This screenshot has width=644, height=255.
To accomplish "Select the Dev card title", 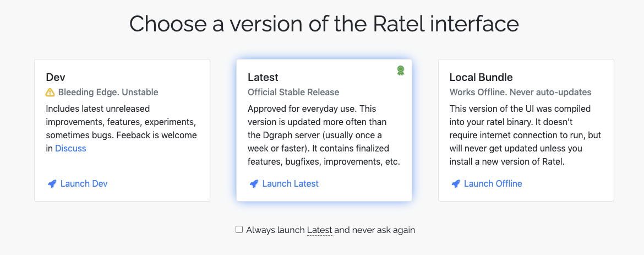I will (x=56, y=78).
